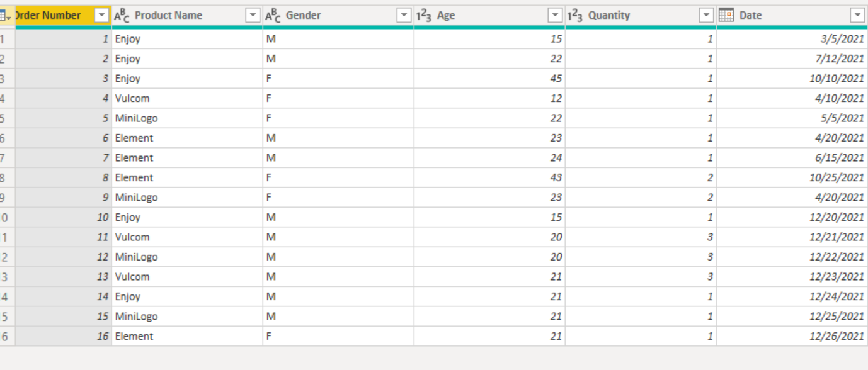Click the Enjoy cell in order 14
868x370 pixels.
[x=187, y=296]
